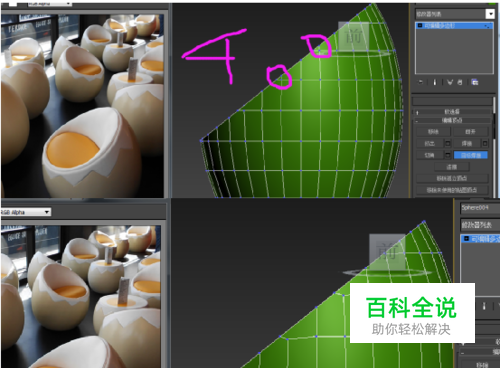The height and width of the screenshot is (368, 500).
Task: Click the 移除未使用的贴图顶点 button
Action: (x=452, y=190)
